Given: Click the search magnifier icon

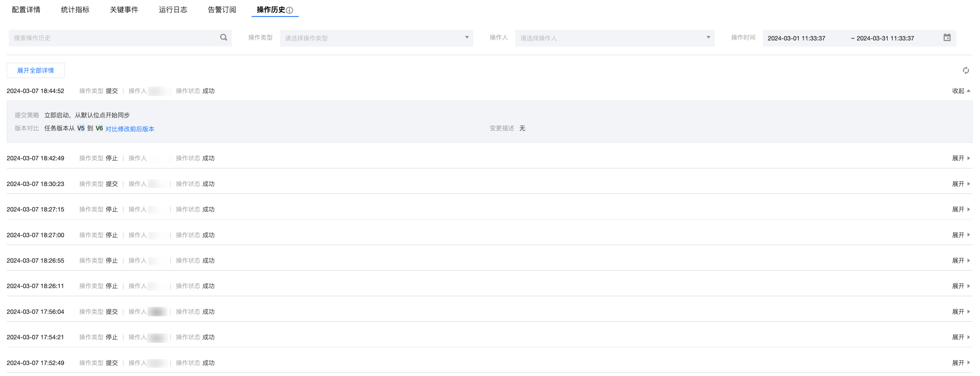Looking at the screenshot, I should [x=223, y=37].
